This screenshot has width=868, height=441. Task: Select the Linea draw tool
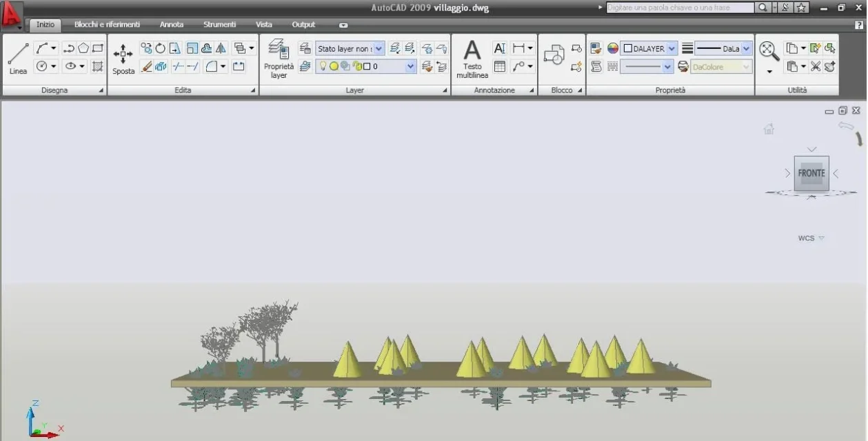pyautogui.click(x=18, y=58)
